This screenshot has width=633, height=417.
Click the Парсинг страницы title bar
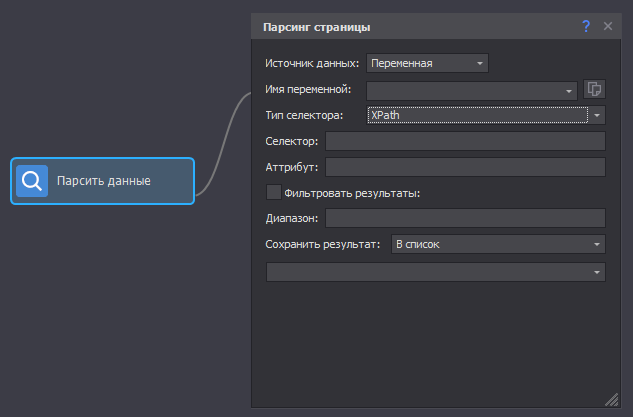click(x=400, y=27)
